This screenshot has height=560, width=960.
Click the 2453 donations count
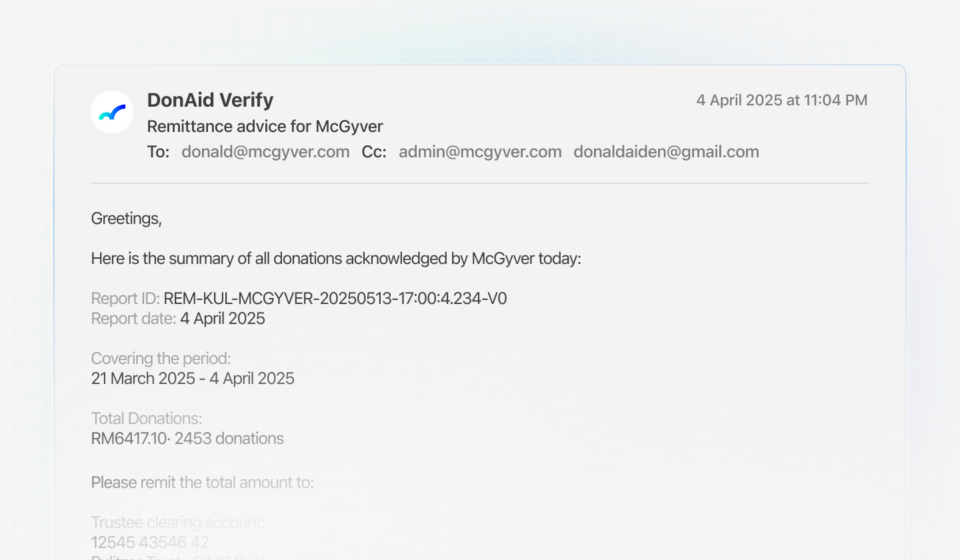point(229,439)
